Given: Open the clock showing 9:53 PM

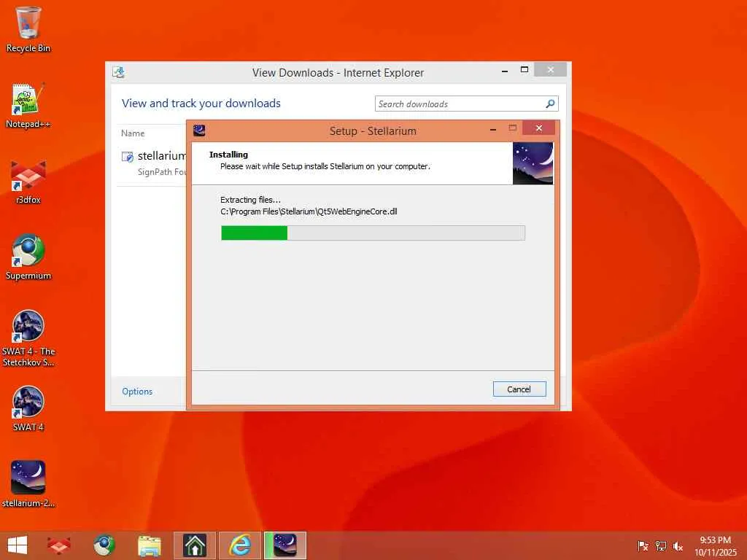Looking at the screenshot, I should tap(716, 546).
